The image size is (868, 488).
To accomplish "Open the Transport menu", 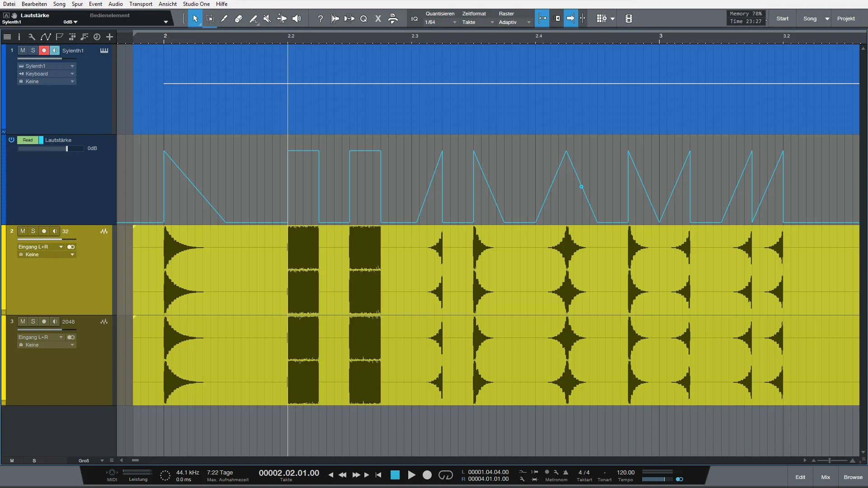I will click(141, 4).
